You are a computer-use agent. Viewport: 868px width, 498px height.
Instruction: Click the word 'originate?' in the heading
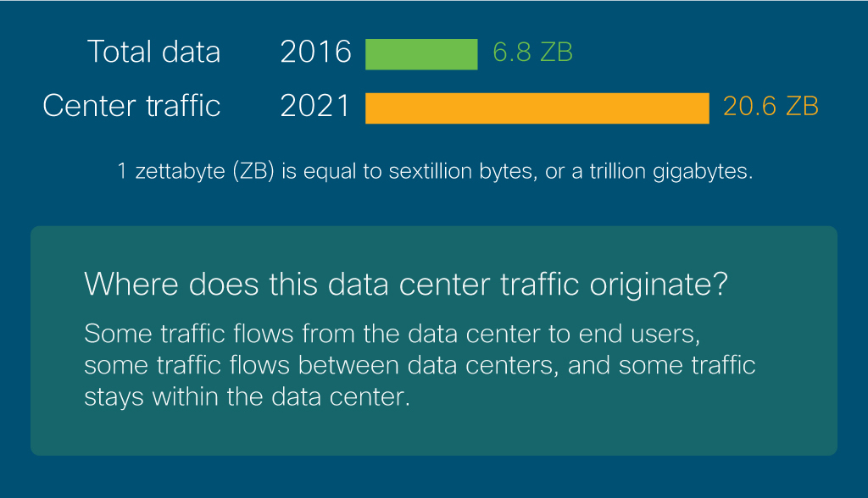(659, 285)
